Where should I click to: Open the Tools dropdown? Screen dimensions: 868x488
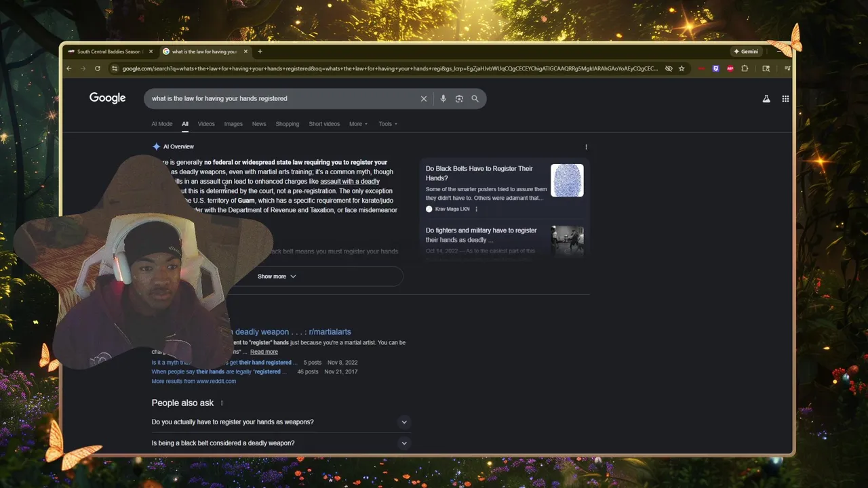tap(388, 124)
